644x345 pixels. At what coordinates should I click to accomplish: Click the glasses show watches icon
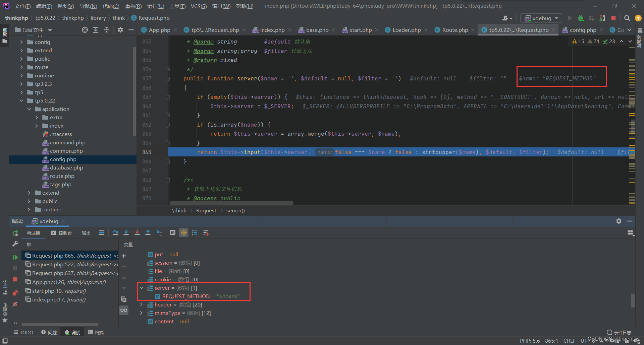[124, 310]
